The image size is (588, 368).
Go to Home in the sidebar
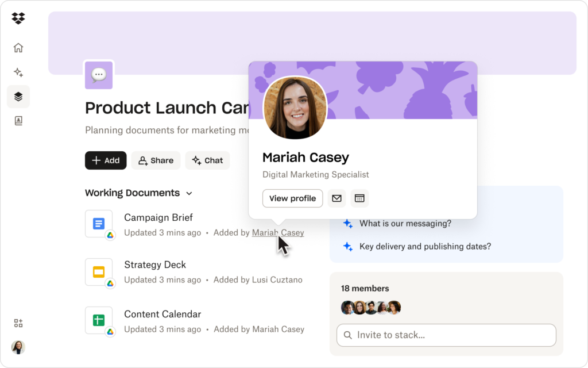18,48
